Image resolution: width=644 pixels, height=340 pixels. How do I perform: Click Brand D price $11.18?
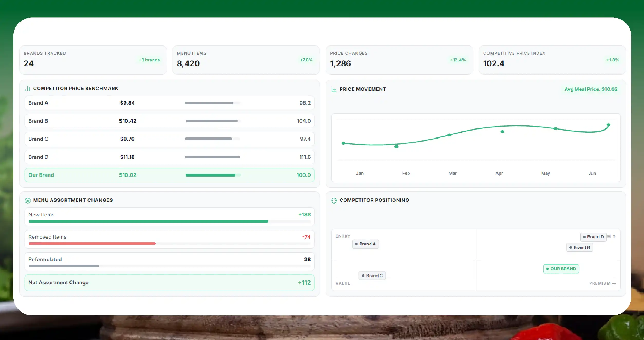click(127, 157)
